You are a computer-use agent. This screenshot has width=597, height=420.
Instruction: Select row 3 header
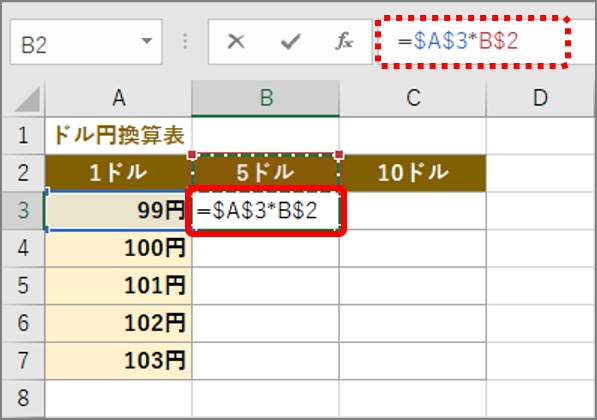pyautogui.click(x=23, y=211)
